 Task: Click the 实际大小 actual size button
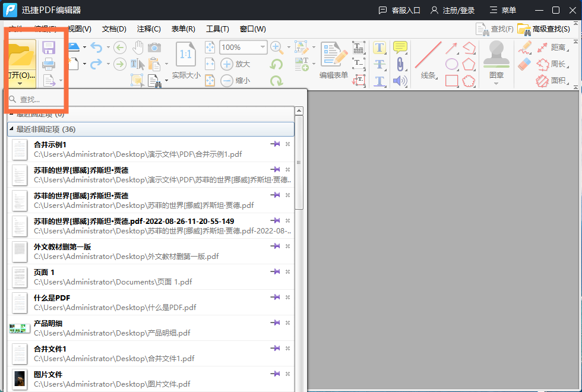(186, 61)
